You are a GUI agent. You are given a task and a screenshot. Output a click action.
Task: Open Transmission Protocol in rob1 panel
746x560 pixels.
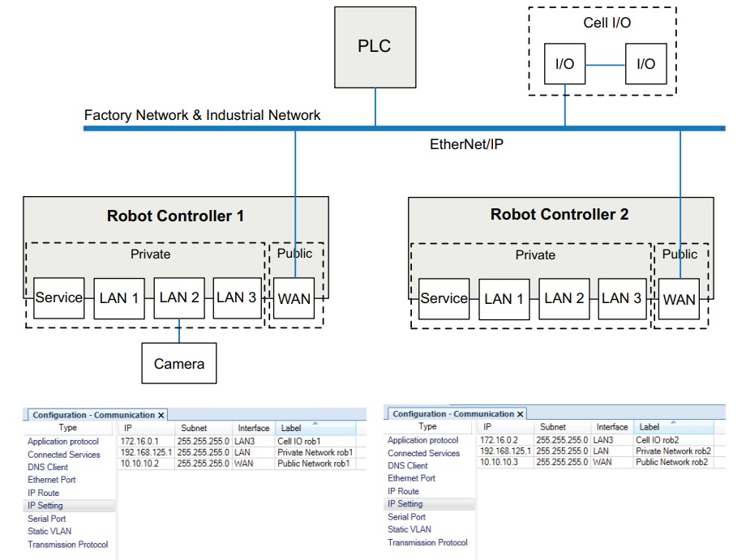pos(67,545)
